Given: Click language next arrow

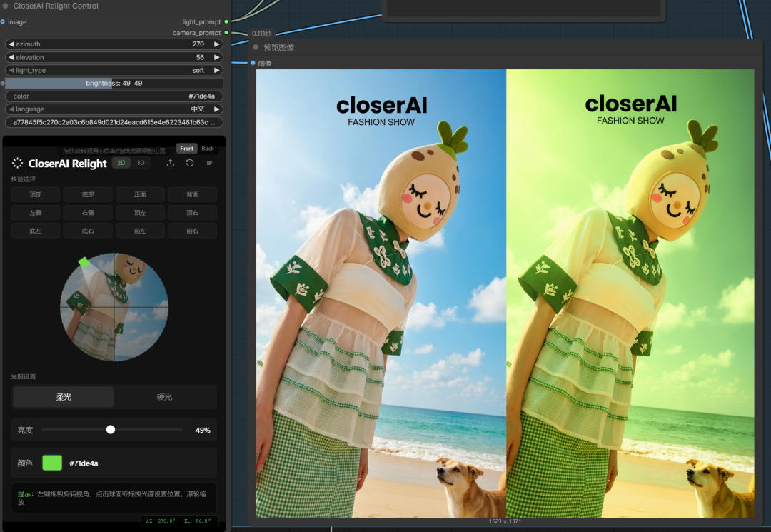Looking at the screenshot, I should (x=216, y=109).
